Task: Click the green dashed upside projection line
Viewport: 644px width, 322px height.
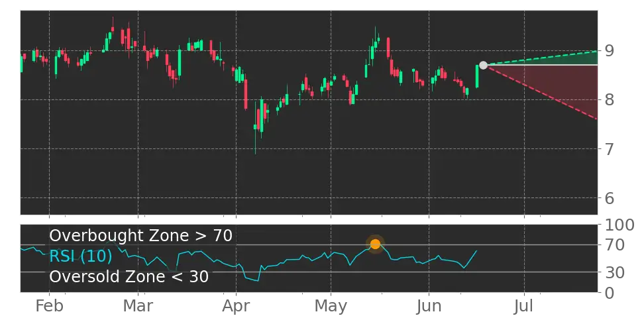Action: (542, 58)
